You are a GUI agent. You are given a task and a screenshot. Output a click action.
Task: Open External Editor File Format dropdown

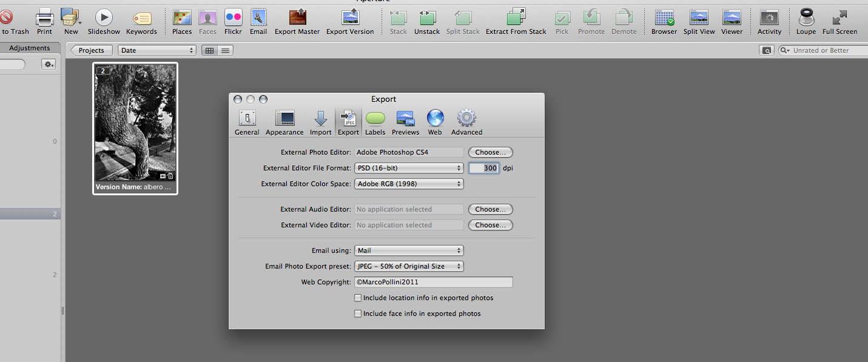click(409, 168)
